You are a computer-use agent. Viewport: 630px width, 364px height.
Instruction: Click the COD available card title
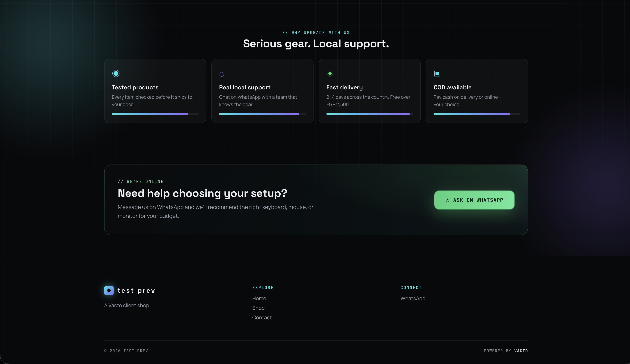[x=452, y=88]
